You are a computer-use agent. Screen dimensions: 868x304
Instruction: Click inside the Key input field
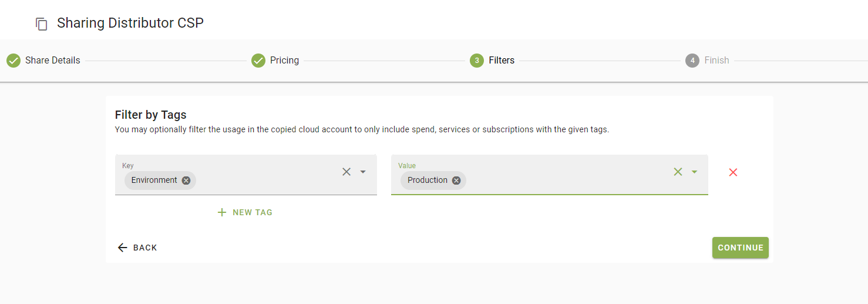(264, 181)
